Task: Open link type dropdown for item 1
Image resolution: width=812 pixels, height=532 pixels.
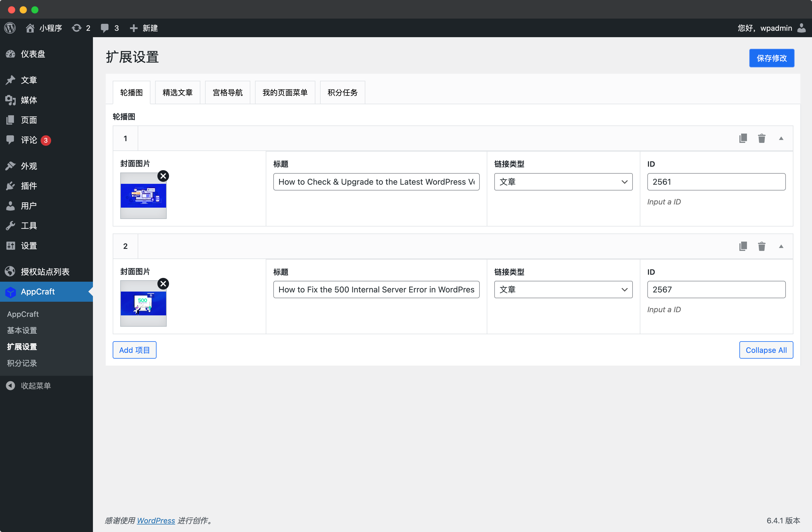Action: [x=563, y=182]
